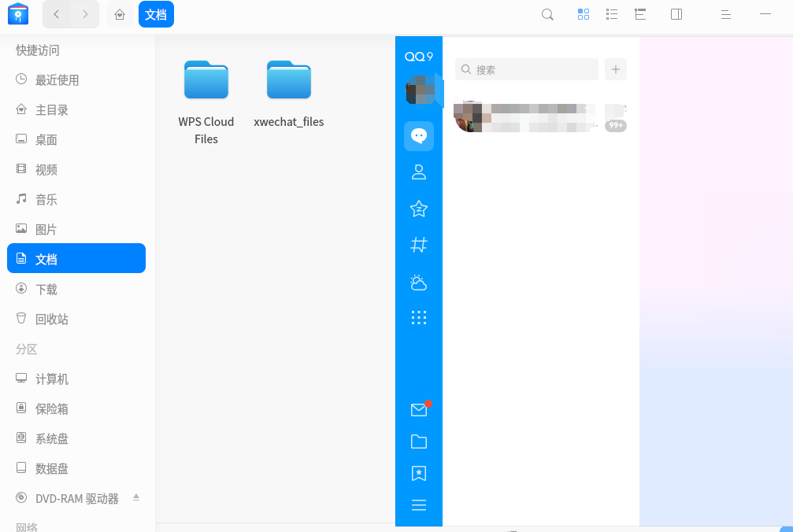793x532 pixels.
Task: Switch file manager to icon view
Action: point(583,15)
